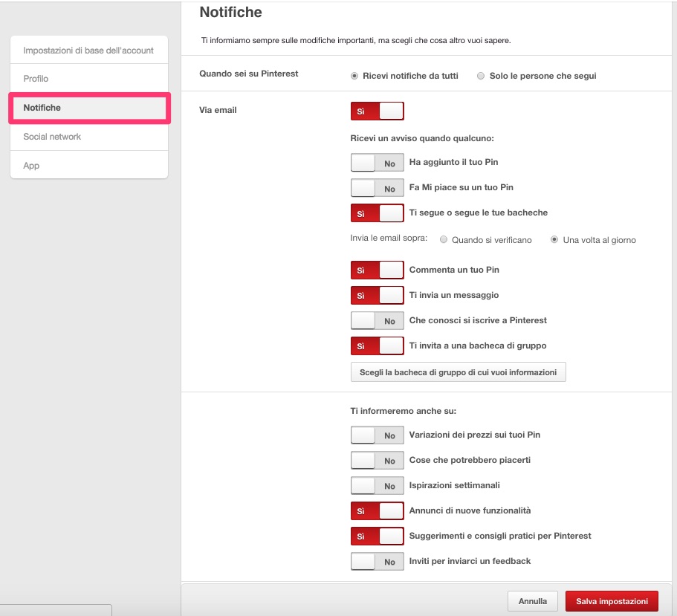Click Scegli la bacheca di gruppo button
This screenshot has height=616, width=677.
pyautogui.click(x=458, y=372)
